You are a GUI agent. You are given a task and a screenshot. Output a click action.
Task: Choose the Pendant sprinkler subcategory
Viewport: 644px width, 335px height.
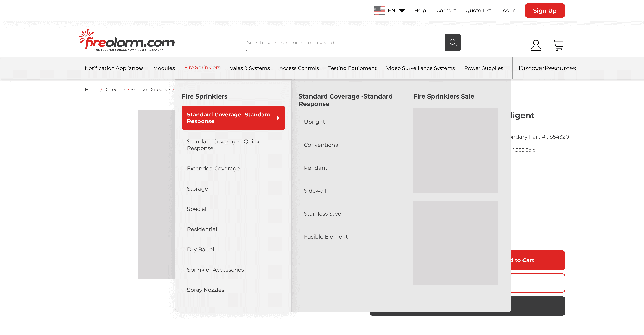tap(315, 168)
